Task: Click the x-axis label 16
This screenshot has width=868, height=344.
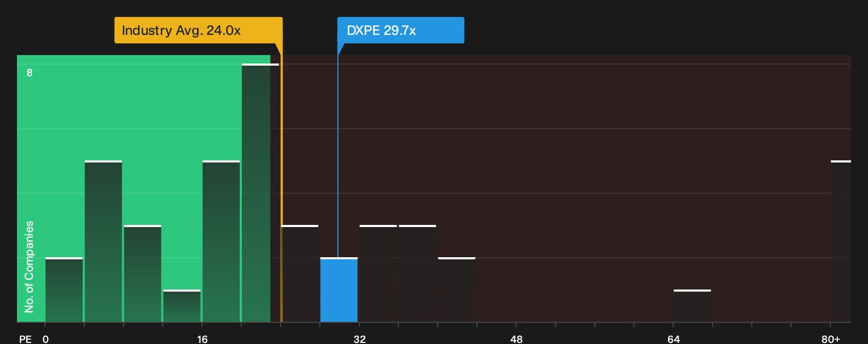Action: [202, 339]
